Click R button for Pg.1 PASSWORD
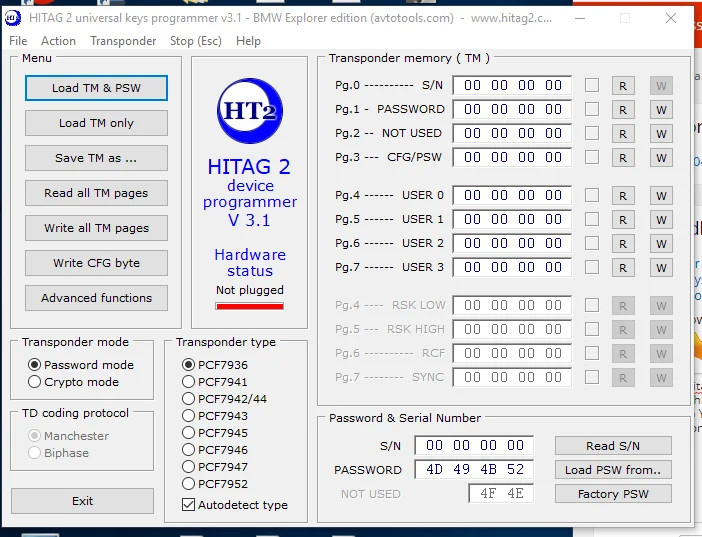The image size is (702, 537). coord(623,110)
